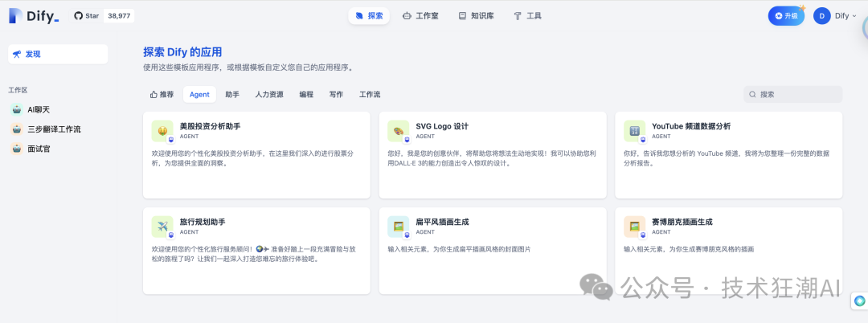Switch to the 工作流 category tab

pyautogui.click(x=370, y=95)
